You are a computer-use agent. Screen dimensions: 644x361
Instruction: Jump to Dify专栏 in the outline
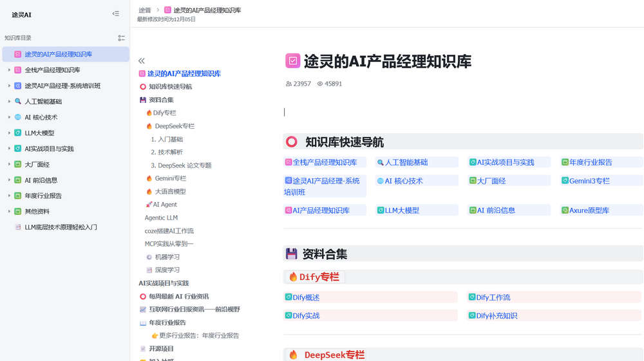[x=164, y=113]
